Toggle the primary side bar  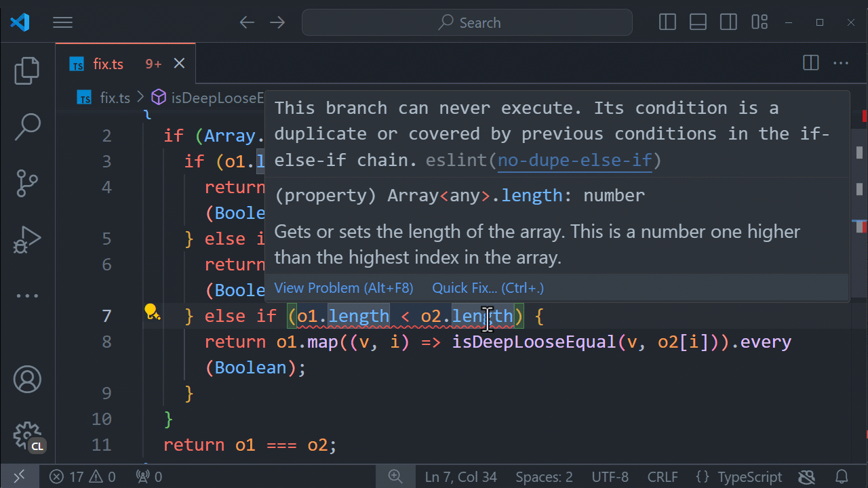(x=667, y=22)
